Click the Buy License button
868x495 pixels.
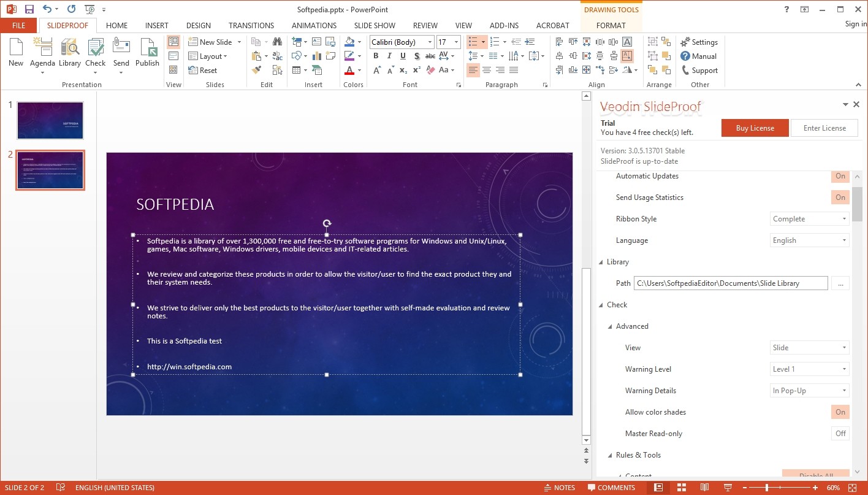point(755,128)
